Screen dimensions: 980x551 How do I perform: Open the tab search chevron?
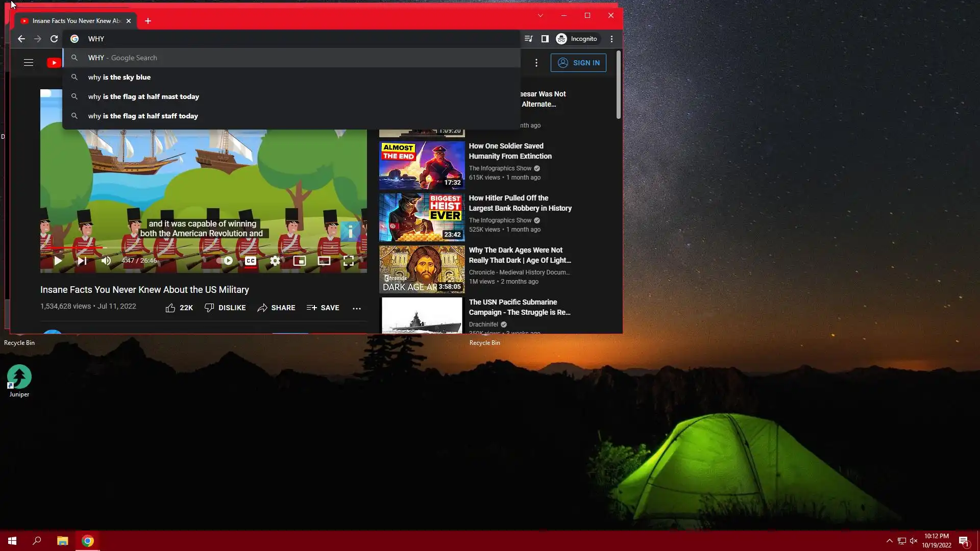point(540,15)
